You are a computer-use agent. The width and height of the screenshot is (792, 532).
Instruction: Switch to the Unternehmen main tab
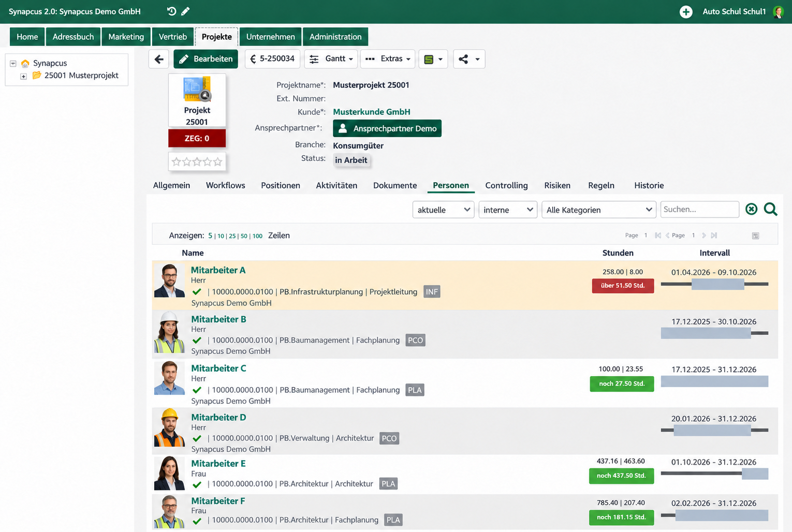coord(270,37)
